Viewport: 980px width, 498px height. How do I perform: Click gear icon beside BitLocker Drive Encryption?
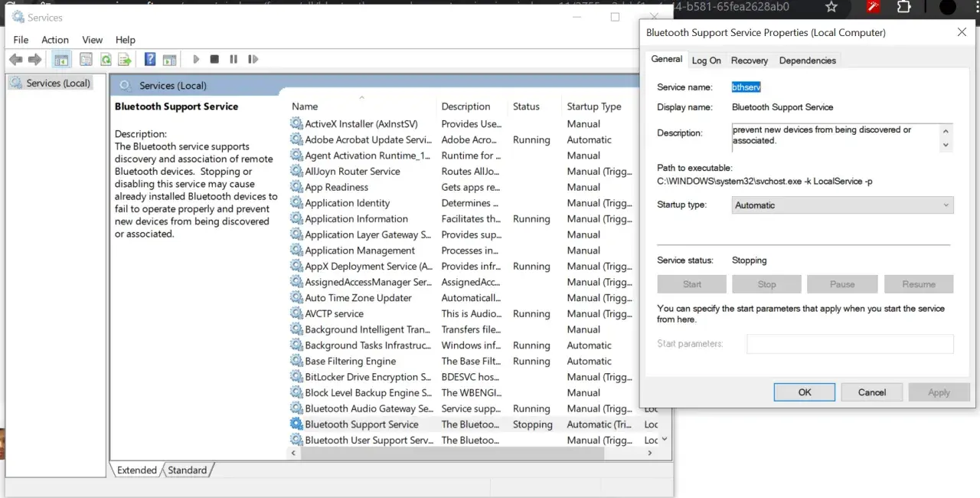point(296,377)
